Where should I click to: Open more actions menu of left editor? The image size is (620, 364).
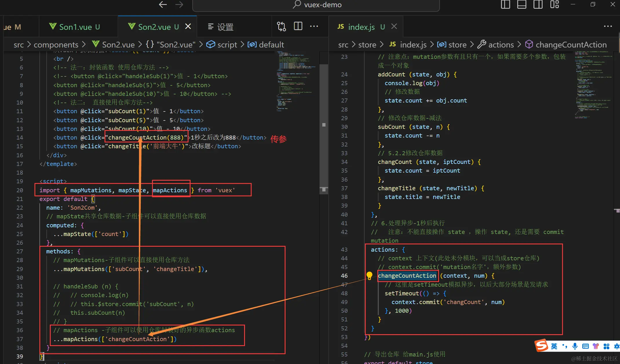click(x=314, y=26)
